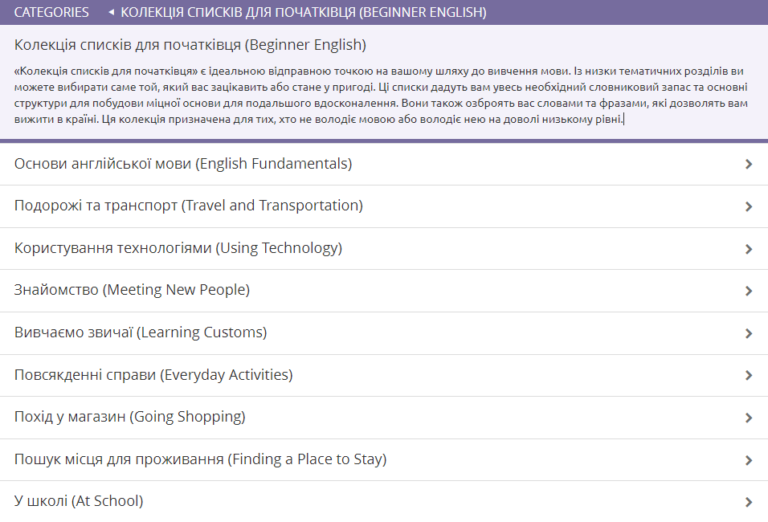Open the At School category
The width and height of the screenshot is (768, 522).
[x=79, y=501]
